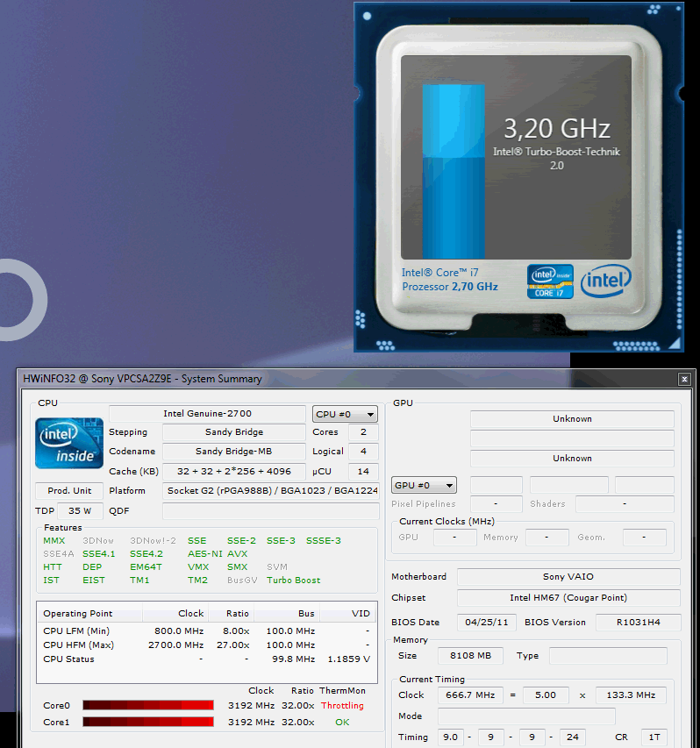Click the BIOS date 04/25/11 field

coord(487,622)
